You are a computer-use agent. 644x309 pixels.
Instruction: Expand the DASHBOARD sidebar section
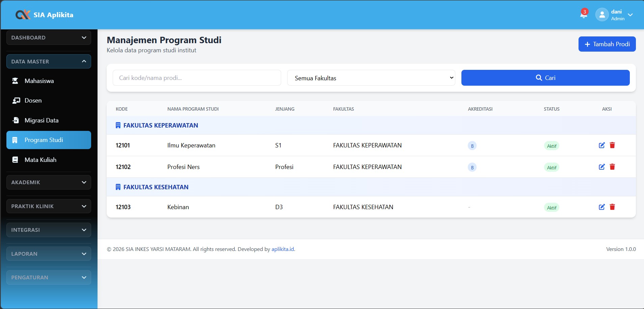49,38
